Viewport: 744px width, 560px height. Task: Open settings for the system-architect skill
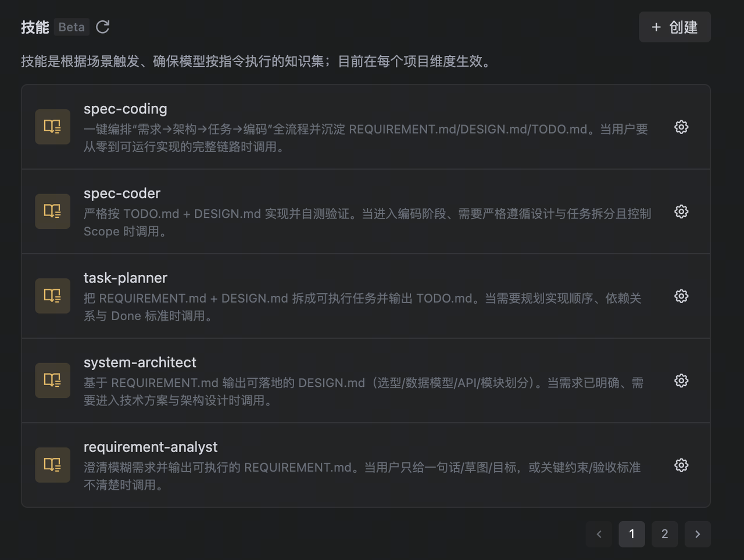(x=681, y=380)
